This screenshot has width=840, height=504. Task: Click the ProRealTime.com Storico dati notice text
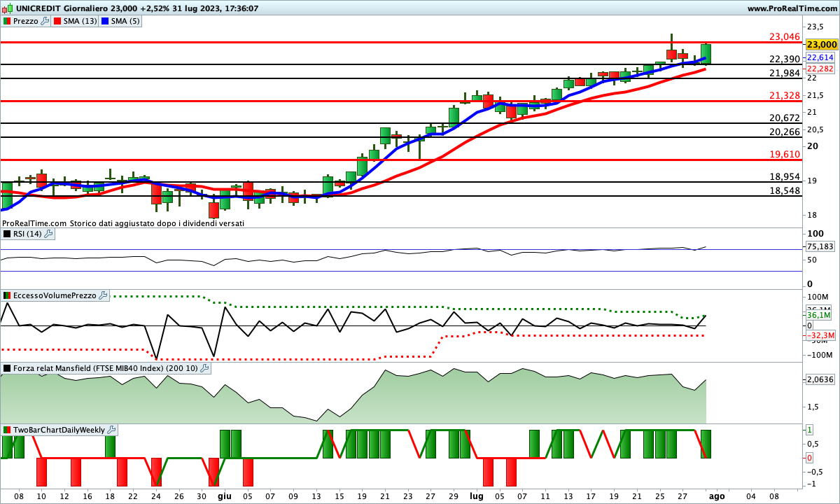pyautogui.click(x=123, y=223)
